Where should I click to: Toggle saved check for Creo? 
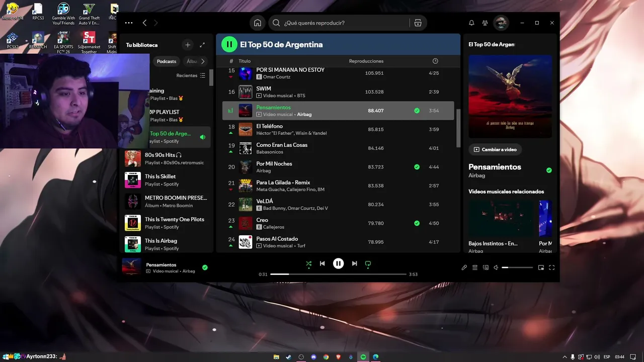[x=417, y=223]
